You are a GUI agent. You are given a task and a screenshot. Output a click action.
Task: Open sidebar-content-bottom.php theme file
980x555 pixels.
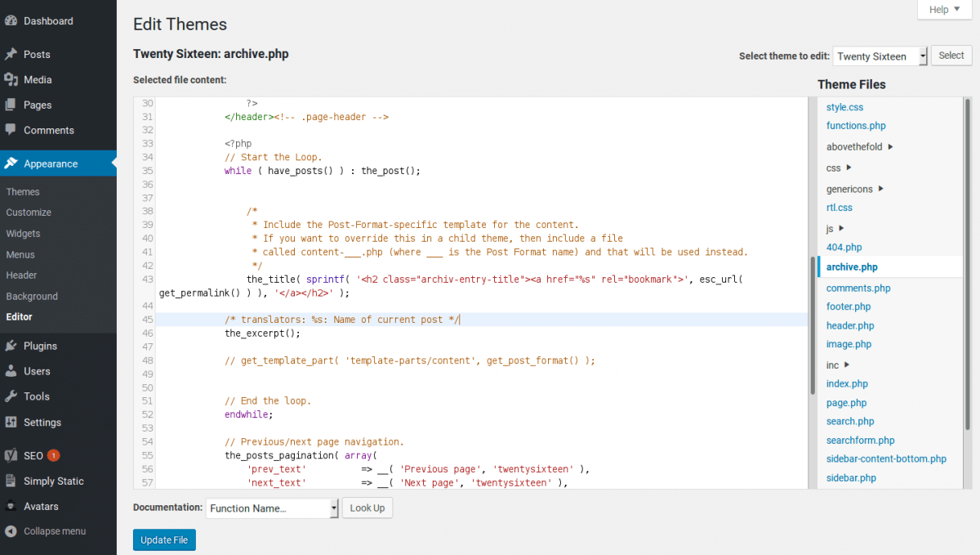(886, 459)
